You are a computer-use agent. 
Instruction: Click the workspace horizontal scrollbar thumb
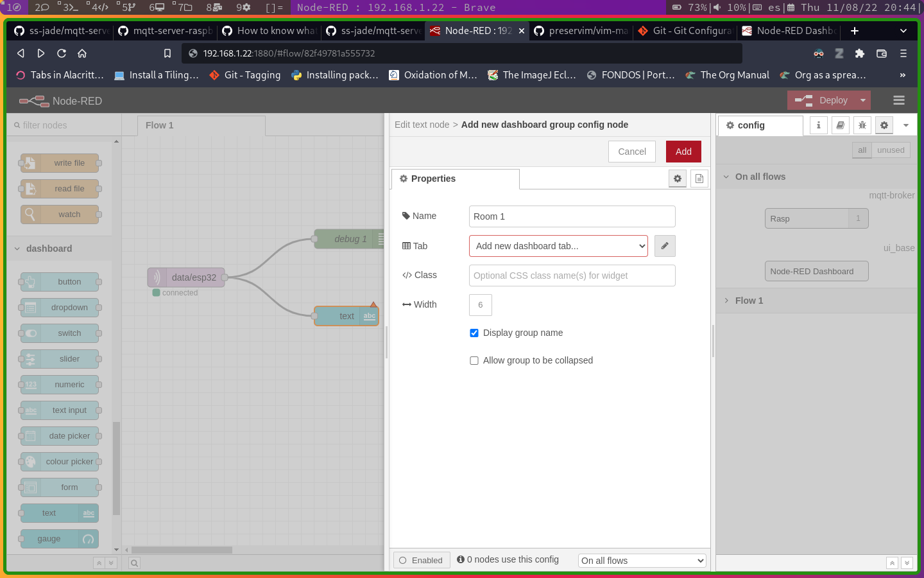pyautogui.click(x=182, y=550)
